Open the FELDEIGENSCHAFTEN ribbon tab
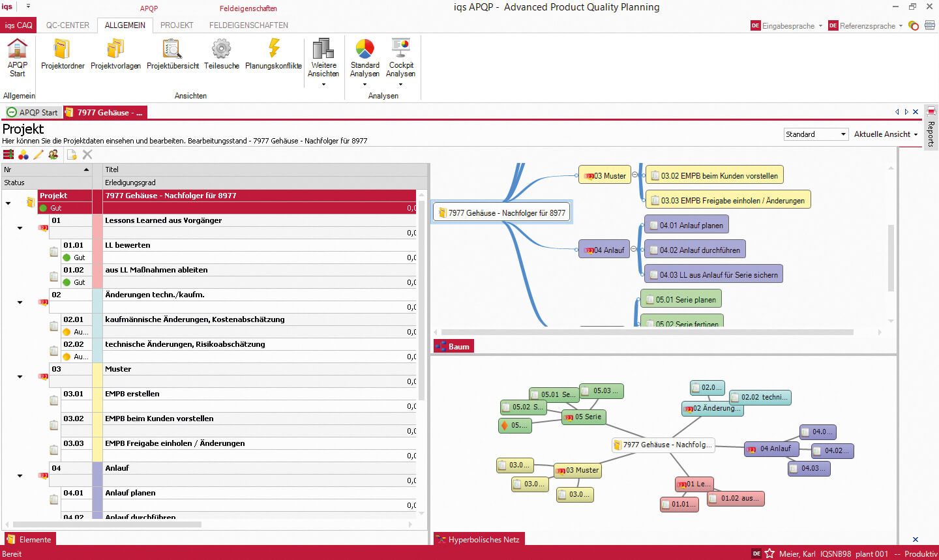The width and height of the screenshot is (939, 560). (x=248, y=25)
